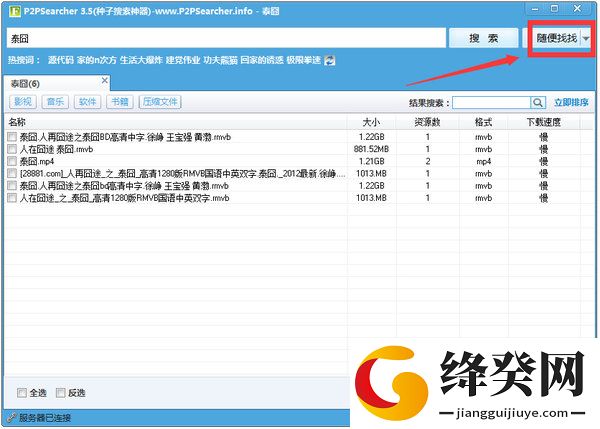Filter results by 书籍
Viewport: 600px width, 429px height.
[120, 102]
